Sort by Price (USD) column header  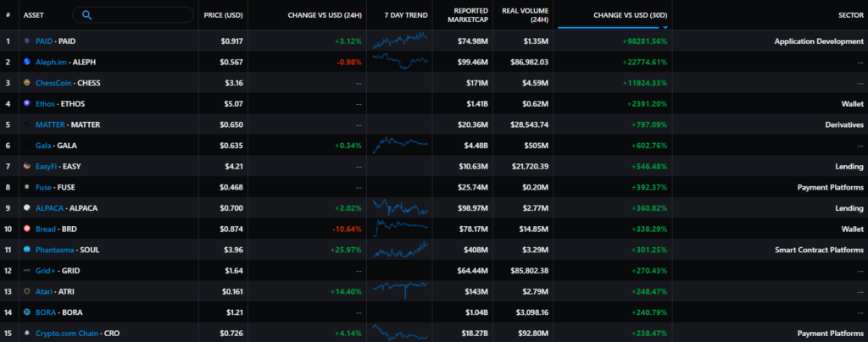pyautogui.click(x=224, y=15)
